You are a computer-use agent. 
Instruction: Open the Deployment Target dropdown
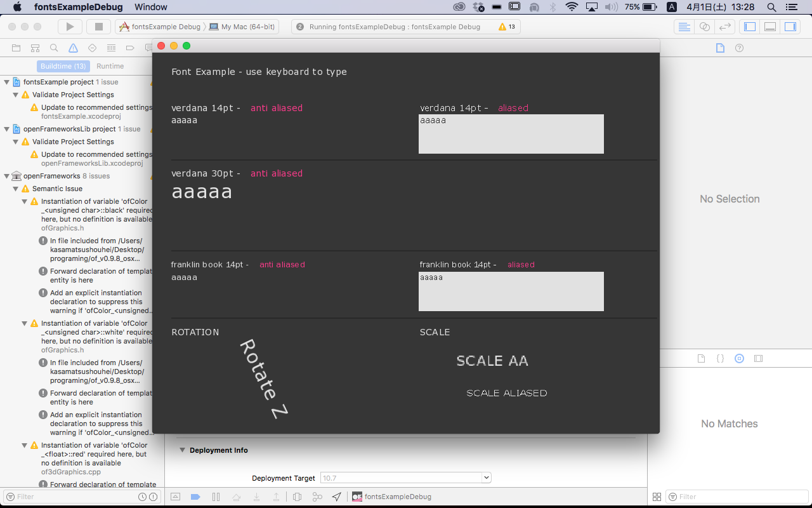485,477
